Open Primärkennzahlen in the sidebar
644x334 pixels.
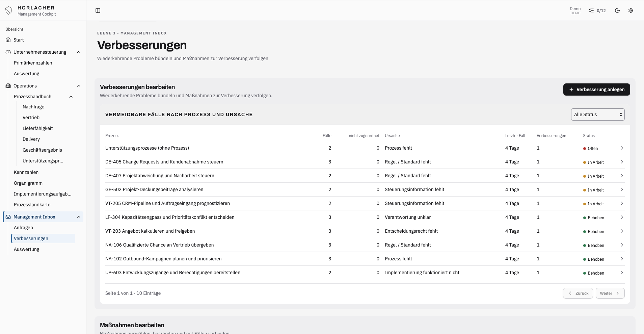pos(33,63)
